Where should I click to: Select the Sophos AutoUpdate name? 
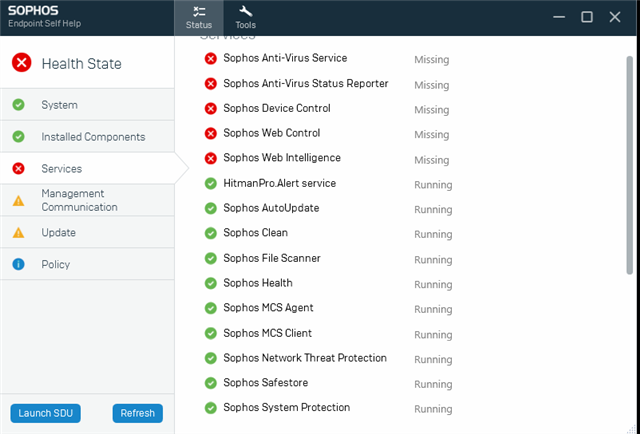[x=271, y=208]
